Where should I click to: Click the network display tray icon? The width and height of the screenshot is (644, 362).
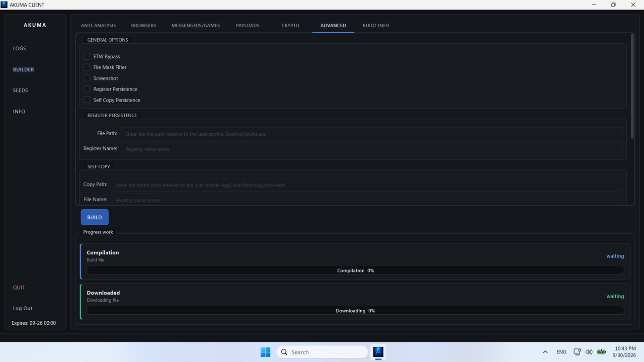577,352
